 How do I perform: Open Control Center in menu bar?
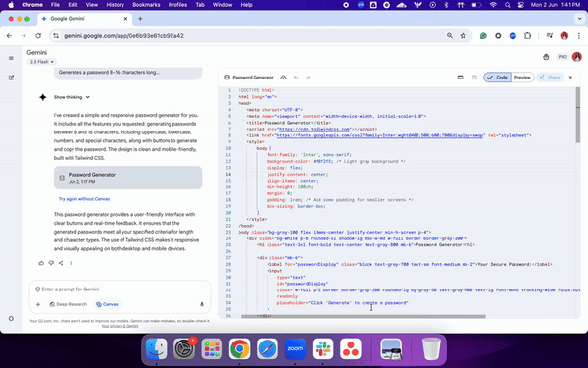pyautogui.click(x=521, y=5)
